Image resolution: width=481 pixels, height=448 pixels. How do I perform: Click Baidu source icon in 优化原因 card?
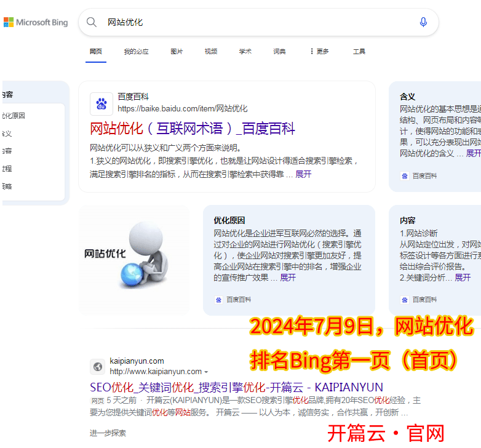click(218, 300)
